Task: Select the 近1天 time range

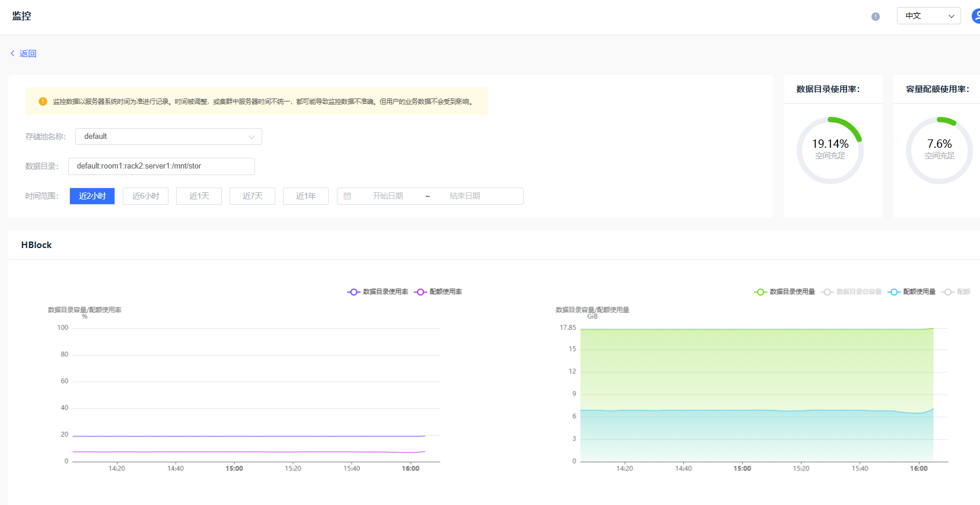Action: 199,196
